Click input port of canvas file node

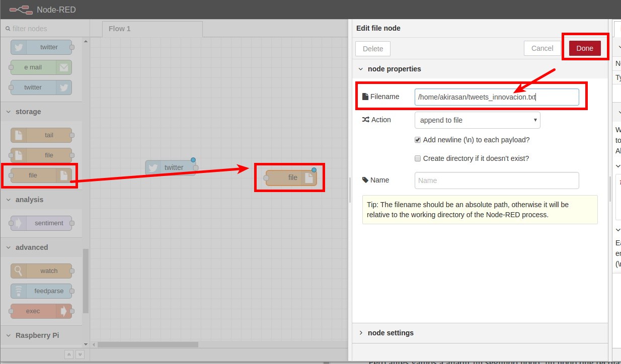click(x=266, y=177)
